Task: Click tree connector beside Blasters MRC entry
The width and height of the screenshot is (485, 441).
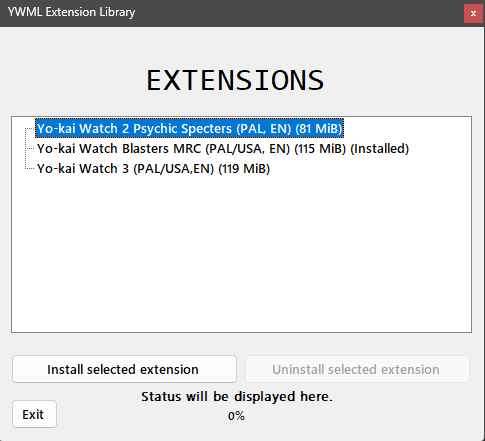Action: coord(29,149)
